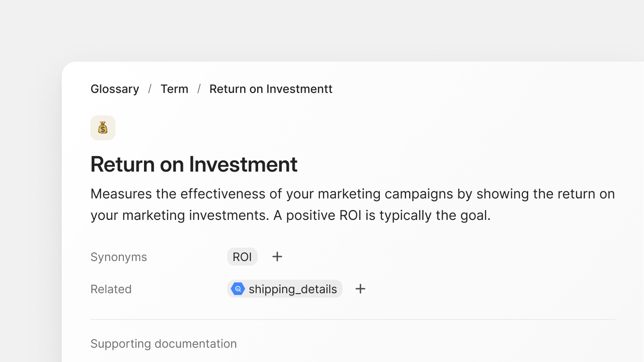Edit the Return on Investment title heading
644x362 pixels.
point(194,164)
